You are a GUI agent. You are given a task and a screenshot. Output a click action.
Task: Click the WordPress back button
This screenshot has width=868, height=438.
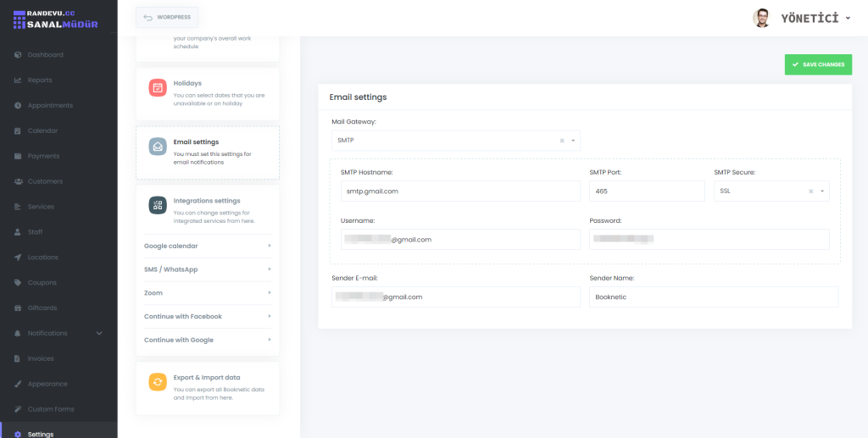click(x=167, y=17)
